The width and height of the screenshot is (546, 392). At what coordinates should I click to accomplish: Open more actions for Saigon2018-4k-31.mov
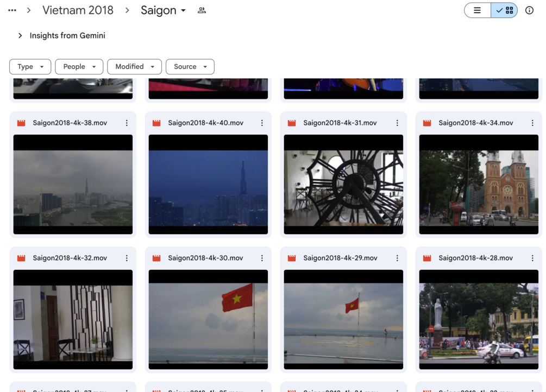(x=397, y=123)
